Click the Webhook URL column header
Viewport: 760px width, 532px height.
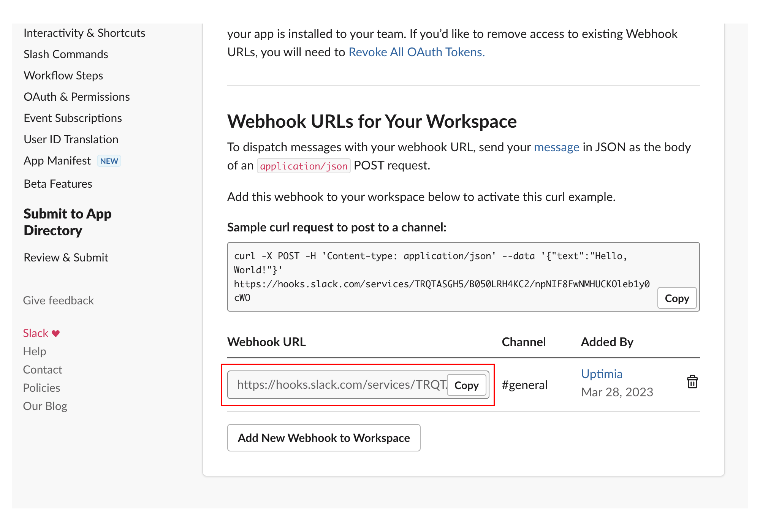tap(266, 342)
